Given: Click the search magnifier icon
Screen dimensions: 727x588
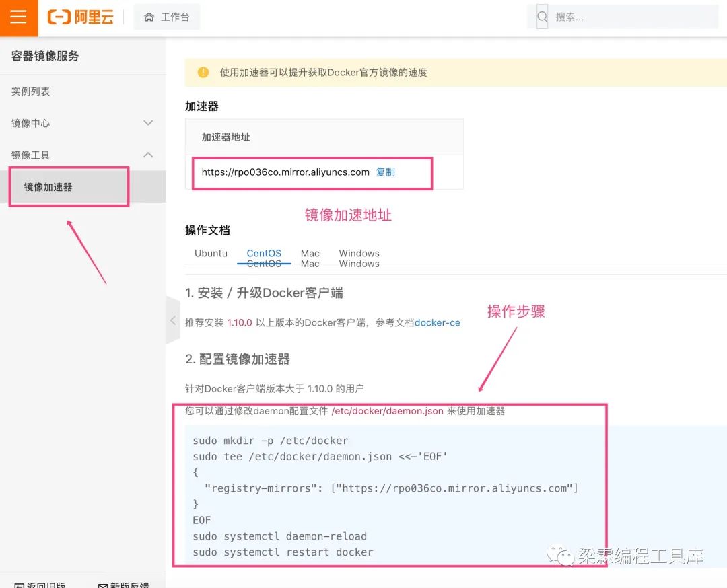Looking at the screenshot, I should [x=542, y=17].
